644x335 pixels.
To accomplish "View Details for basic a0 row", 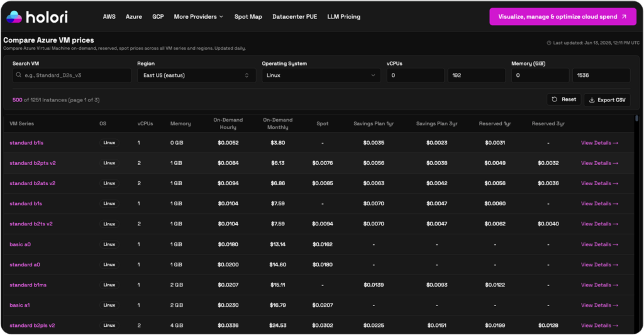I will (x=599, y=244).
